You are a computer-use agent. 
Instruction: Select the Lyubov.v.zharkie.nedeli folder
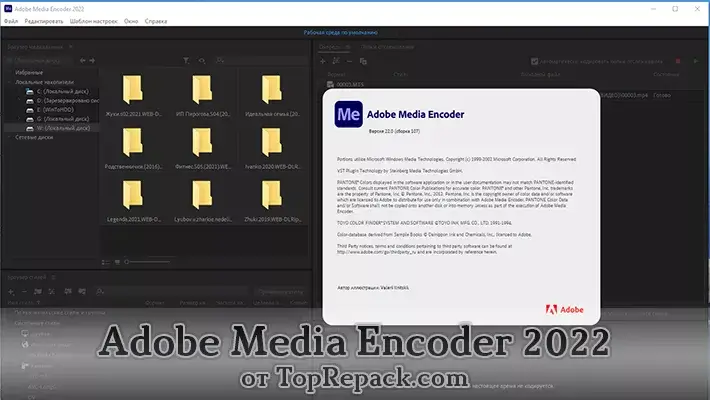tap(202, 201)
